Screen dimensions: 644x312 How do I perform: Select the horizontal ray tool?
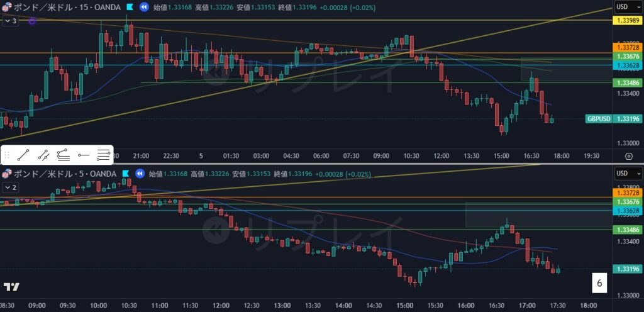pyautogui.click(x=83, y=154)
